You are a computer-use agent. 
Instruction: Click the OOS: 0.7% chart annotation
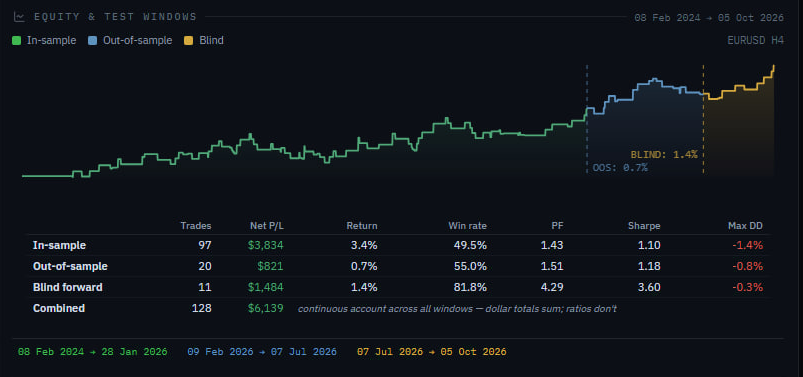pyautogui.click(x=620, y=167)
